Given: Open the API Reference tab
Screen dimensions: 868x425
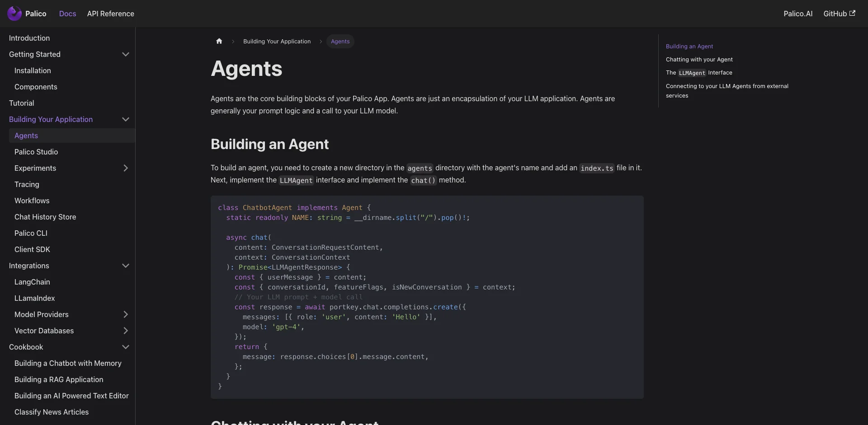Looking at the screenshot, I should pos(111,14).
